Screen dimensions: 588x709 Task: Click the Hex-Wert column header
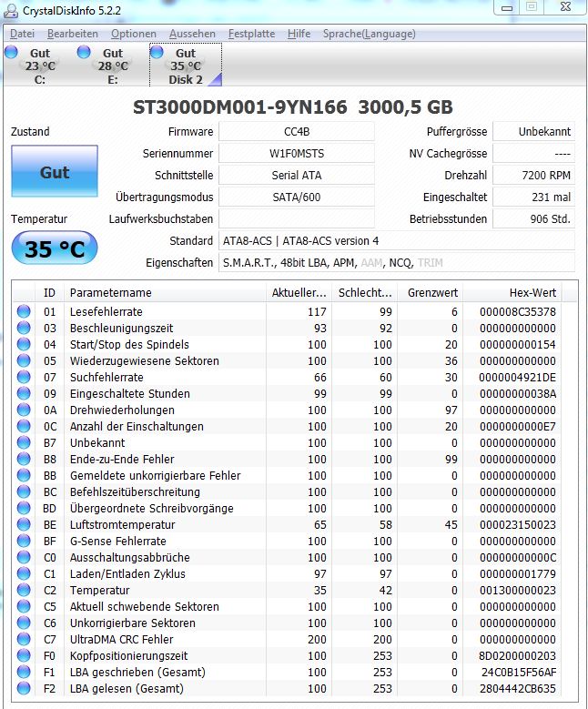coord(512,292)
